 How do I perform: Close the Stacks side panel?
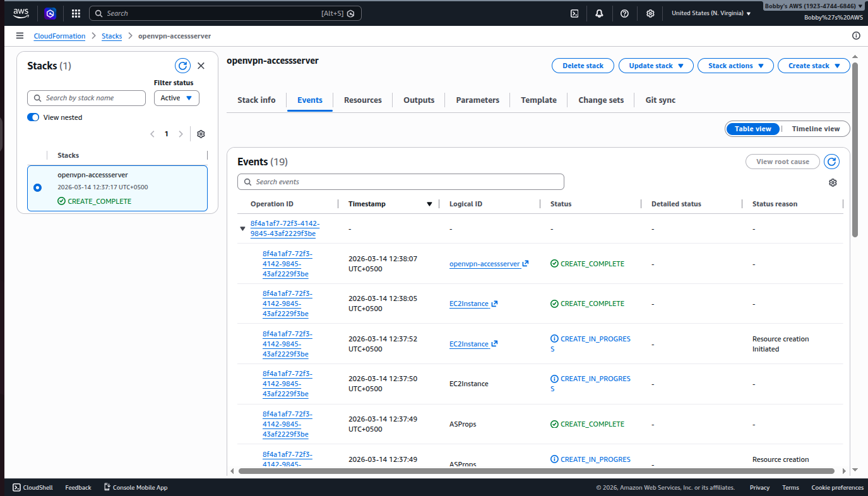201,66
